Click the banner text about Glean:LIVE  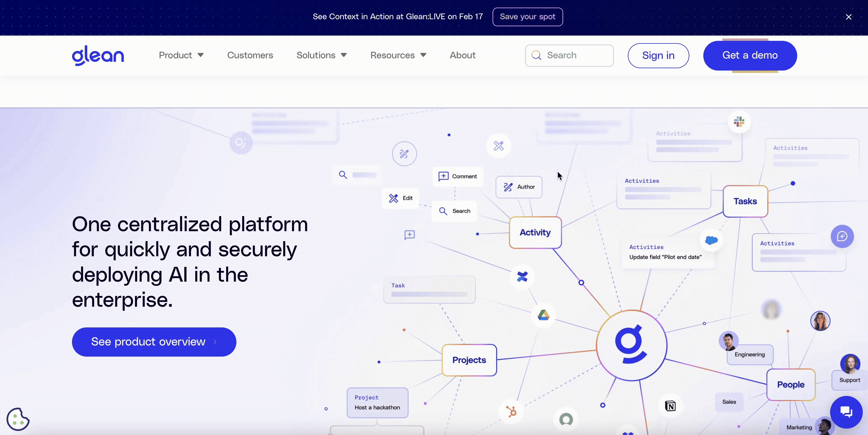(398, 17)
